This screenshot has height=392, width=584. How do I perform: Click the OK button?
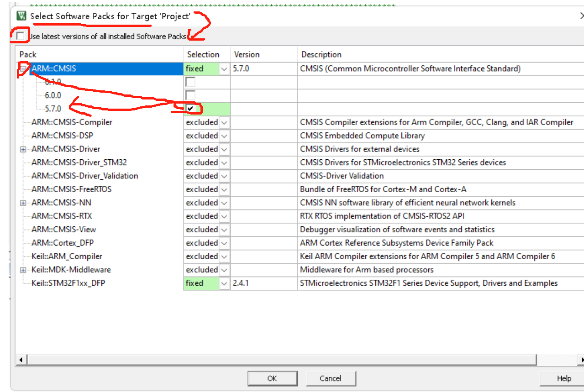tap(272, 378)
